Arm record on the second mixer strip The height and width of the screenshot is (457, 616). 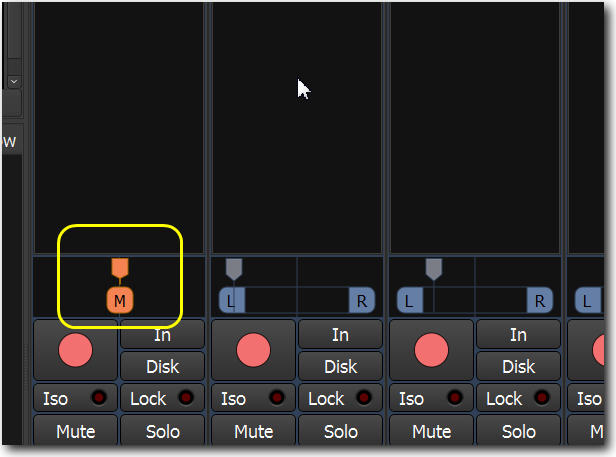(x=254, y=350)
